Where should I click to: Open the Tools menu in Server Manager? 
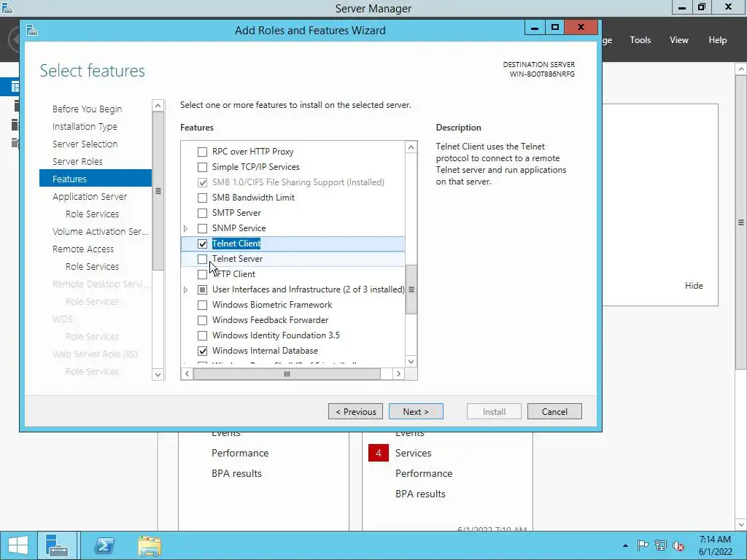(640, 40)
